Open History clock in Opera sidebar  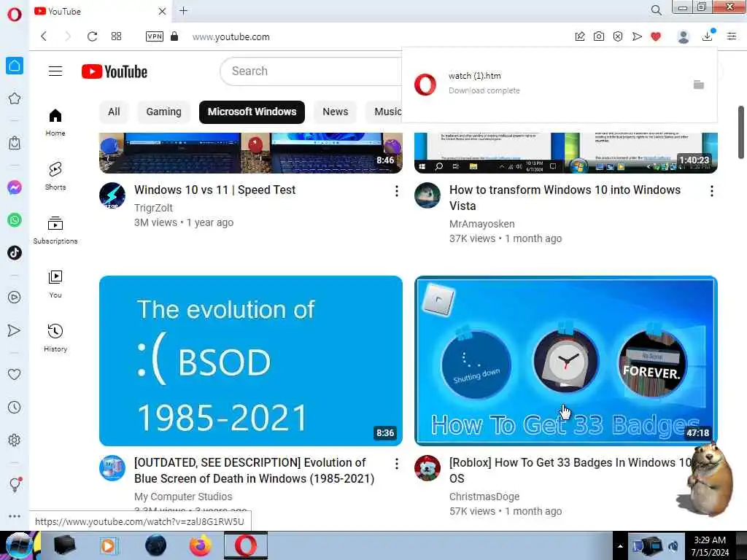tap(15, 407)
